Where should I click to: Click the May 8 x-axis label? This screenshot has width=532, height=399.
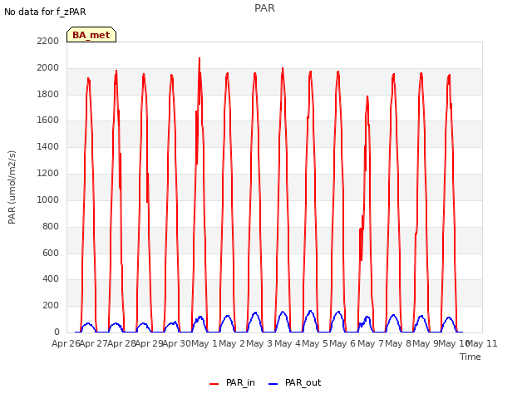click(x=398, y=343)
